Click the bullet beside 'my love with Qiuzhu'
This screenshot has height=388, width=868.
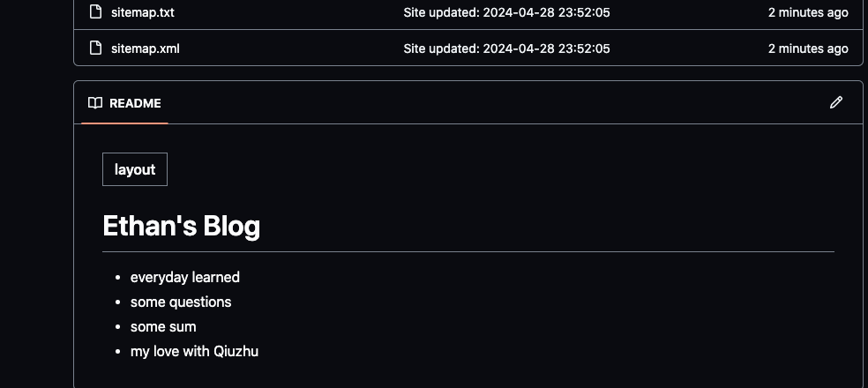point(117,352)
